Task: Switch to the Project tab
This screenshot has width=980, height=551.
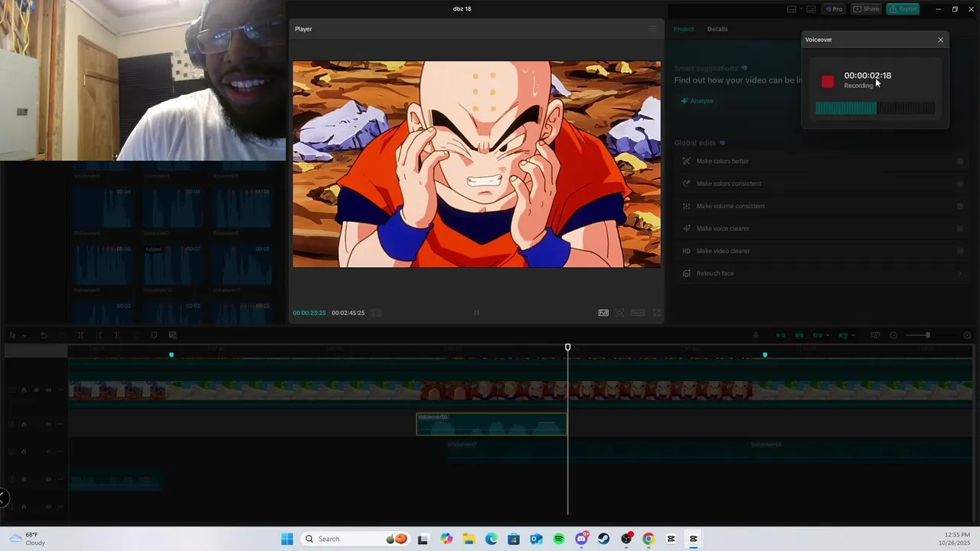Action: [x=684, y=29]
